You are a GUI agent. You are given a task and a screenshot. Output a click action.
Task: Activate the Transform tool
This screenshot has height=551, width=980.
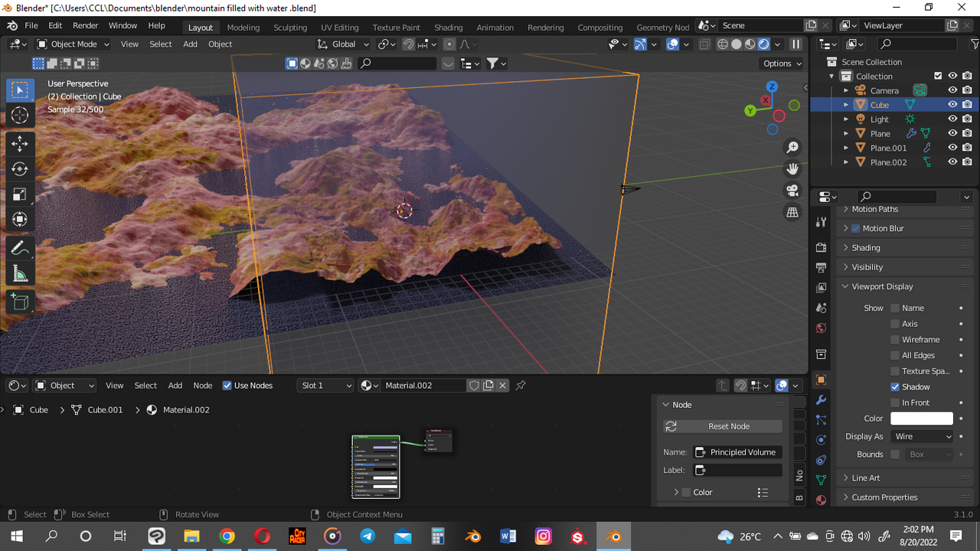point(20,220)
